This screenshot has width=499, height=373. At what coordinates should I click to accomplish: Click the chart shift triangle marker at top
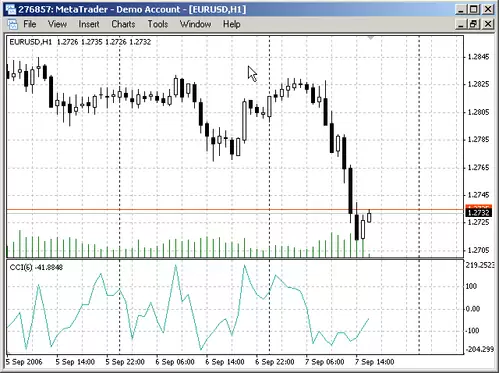(371, 38)
